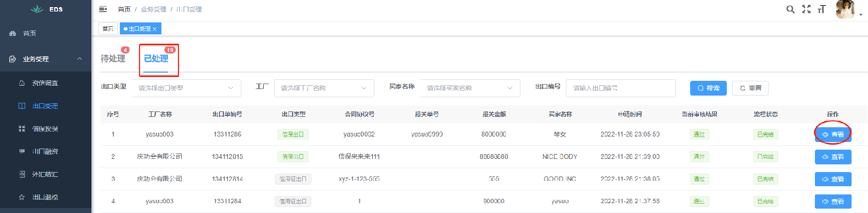Open the 出口类型 dropdown
This screenshot has height=213, width=868.
point(186,88)
